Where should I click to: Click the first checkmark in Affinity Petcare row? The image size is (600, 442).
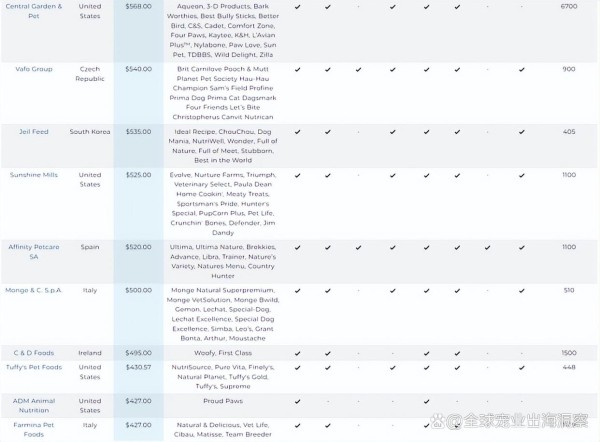(x=297, y=247)
